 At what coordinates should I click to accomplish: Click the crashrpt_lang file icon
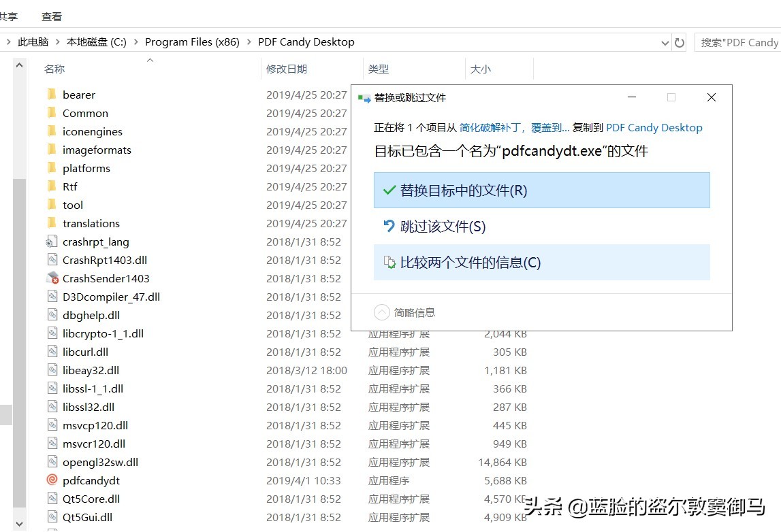coord(52,242)
